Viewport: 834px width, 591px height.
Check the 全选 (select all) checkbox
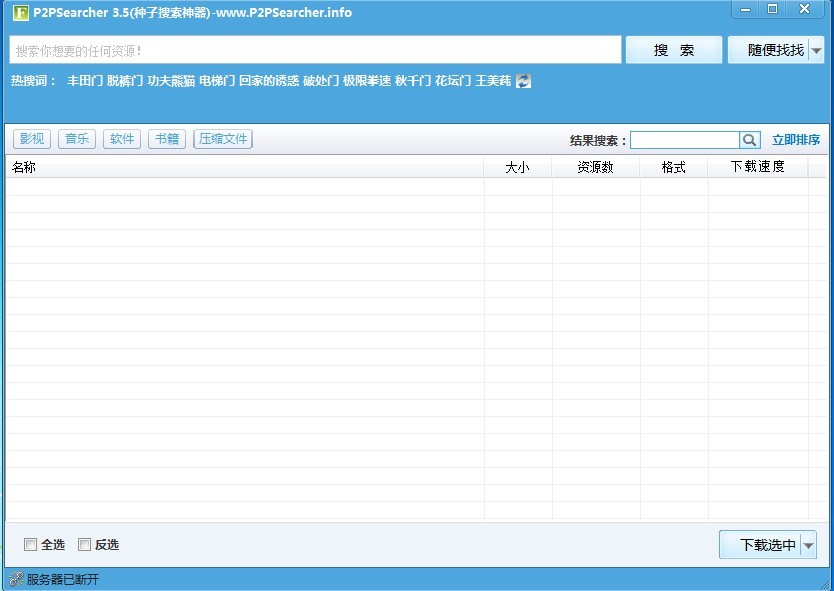pos(30,545)
